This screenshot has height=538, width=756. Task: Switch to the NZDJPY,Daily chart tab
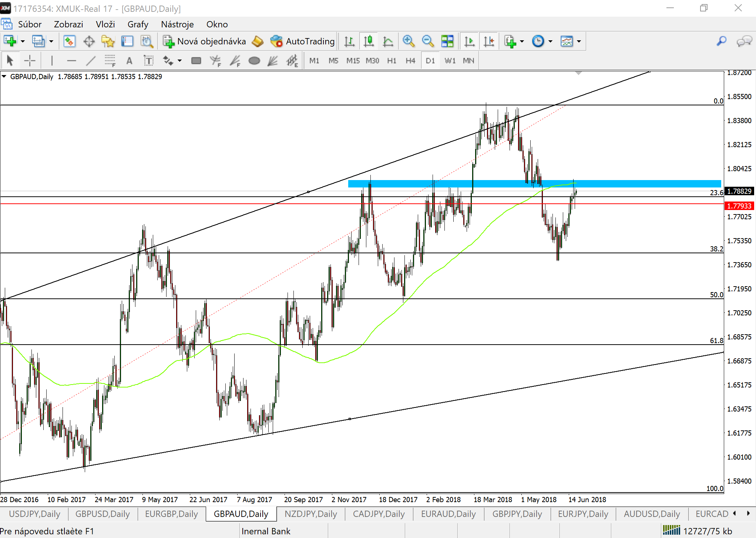311,514
